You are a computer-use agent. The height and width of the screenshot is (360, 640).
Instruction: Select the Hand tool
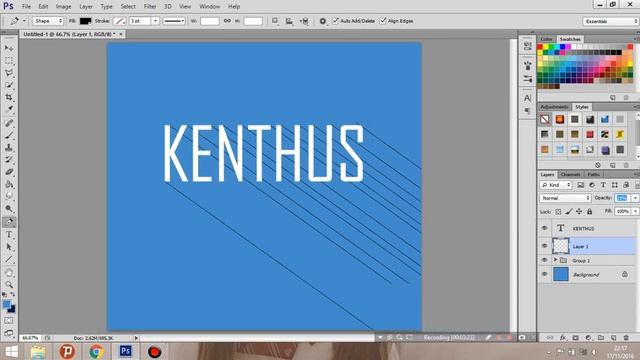point(9,272)
